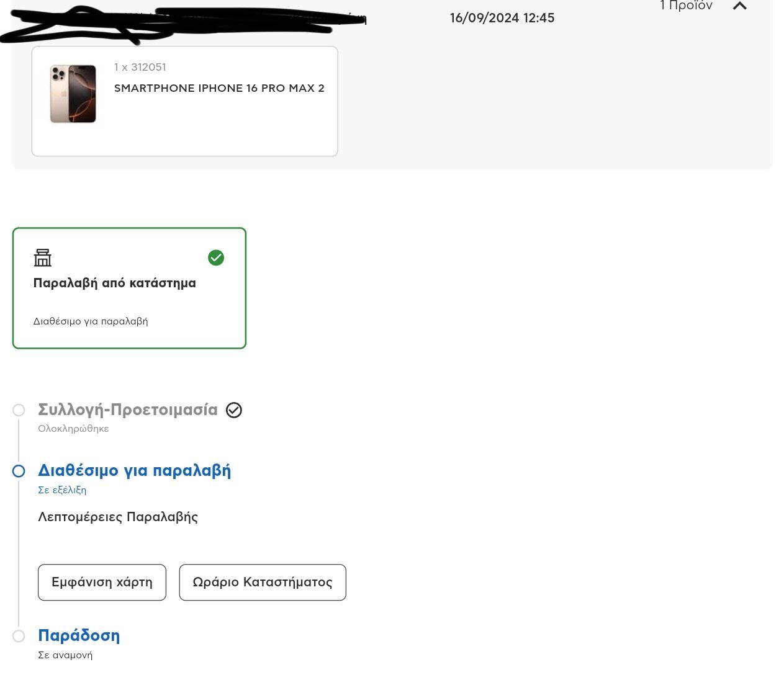The width and height of the screenshot is (784, 685).
Task: Collapse the order with the chevron arrow
Action: point(739,6)
